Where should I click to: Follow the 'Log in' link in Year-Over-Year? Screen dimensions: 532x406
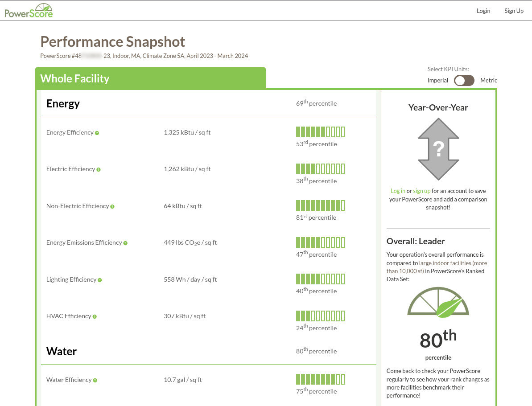click(x=398, y=191)
